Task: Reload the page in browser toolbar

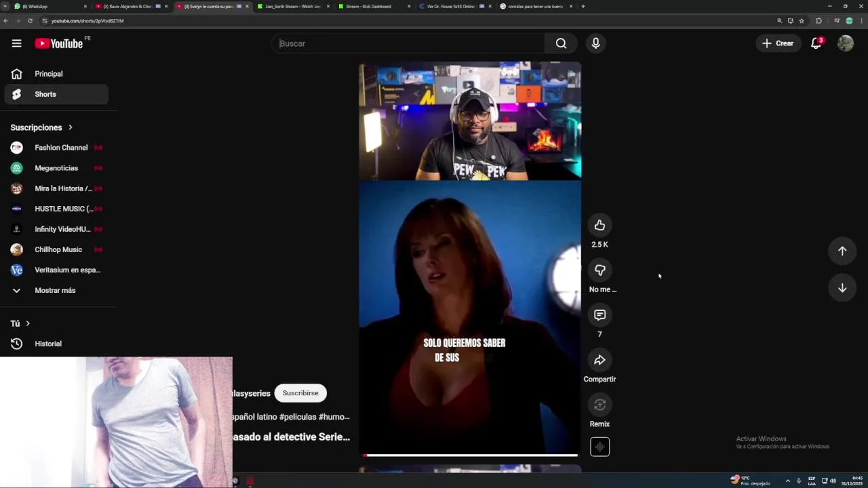Action: point(30,21)
